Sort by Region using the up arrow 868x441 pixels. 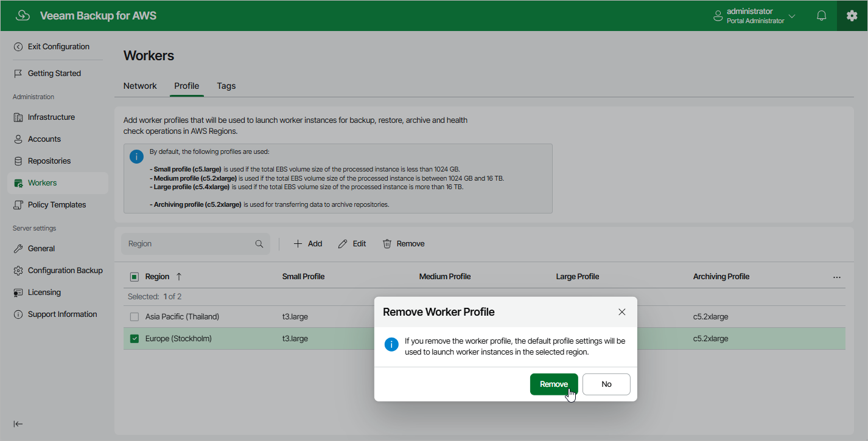tap(179, 277)
